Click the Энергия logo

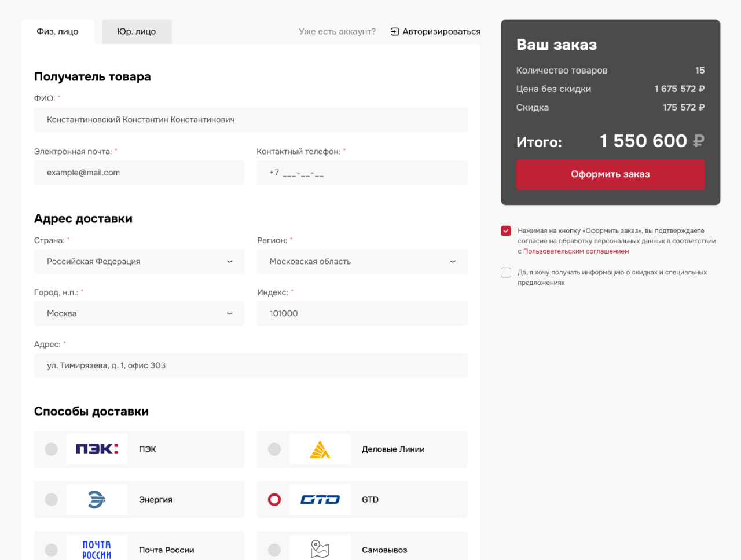coord(97,499)
